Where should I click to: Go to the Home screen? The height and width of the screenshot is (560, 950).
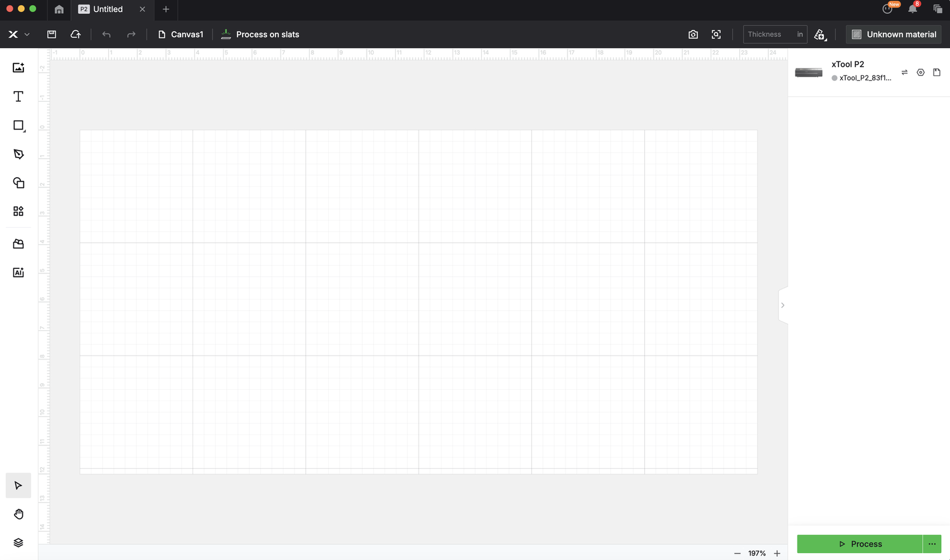click(x=59, y=9)
